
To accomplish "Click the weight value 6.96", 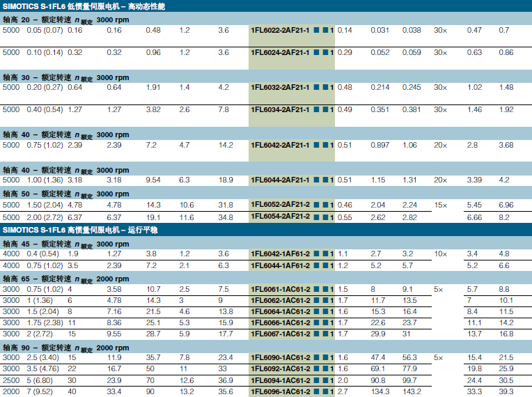I will (506, 205).
